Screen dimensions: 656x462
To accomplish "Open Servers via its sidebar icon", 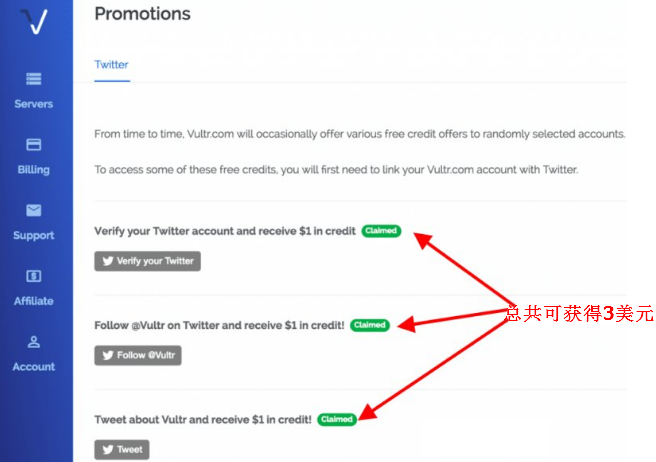I will pyautogui.click(x=34, y=79).
